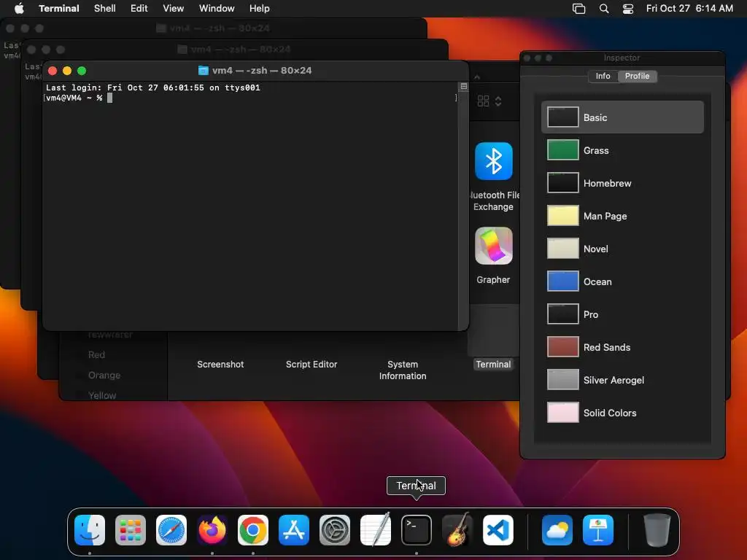Image resolution: width=747 pixels, height=560 pixels.
Task: Click the Terminal icon in the dock
Action: pyautogui.click(x=417, y=530)
